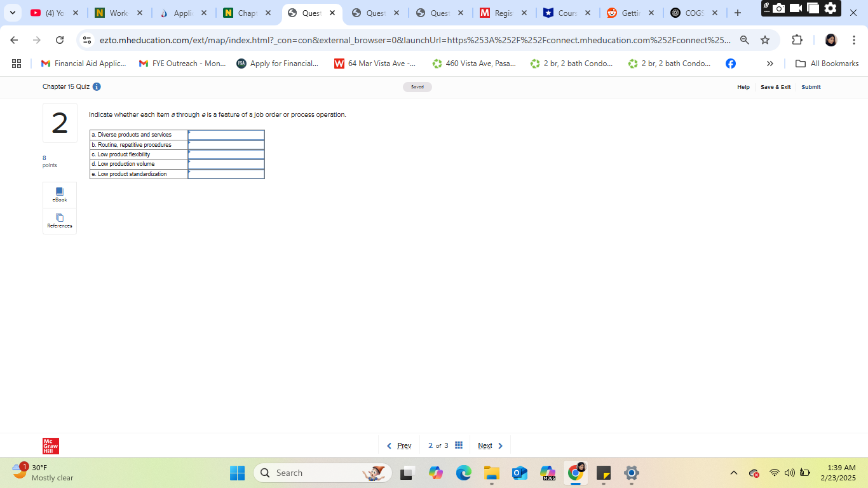Open File Explorer from the taskbar
The width and height of the screenshot is (868, 488).
(x=492, y=473)
